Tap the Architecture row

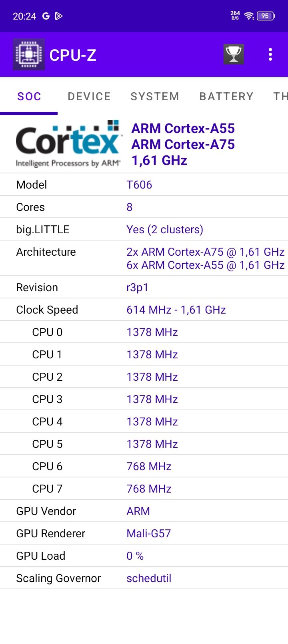point(144,258)
